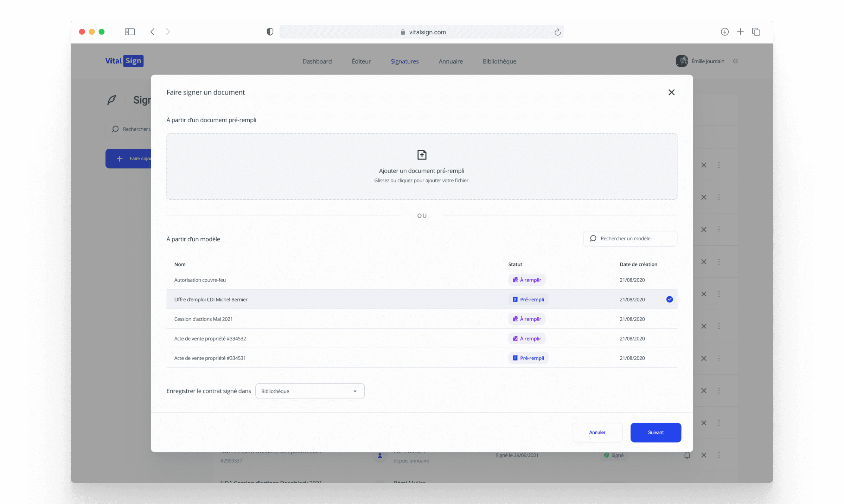The width and height of the screenshot is (844, 504).
Task: Click the browser new tab plus icon
Action: [740, 32]
